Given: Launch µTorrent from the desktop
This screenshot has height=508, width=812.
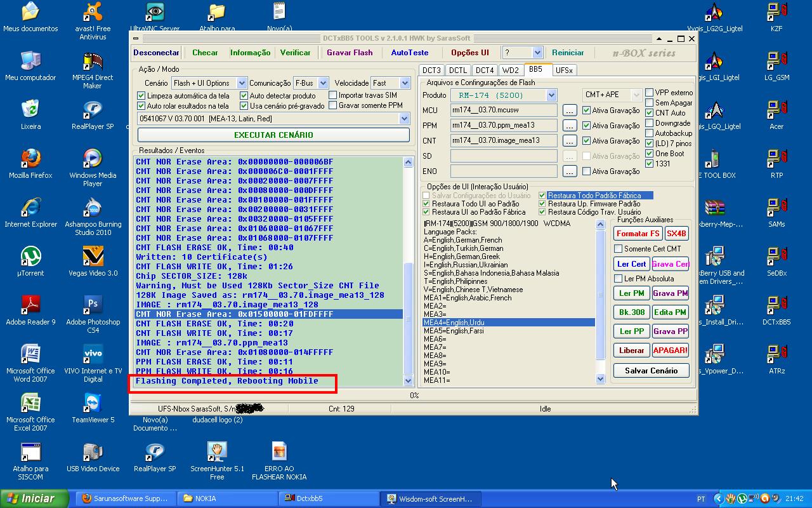Looking at the screenshot, I should tap(30, 262).
